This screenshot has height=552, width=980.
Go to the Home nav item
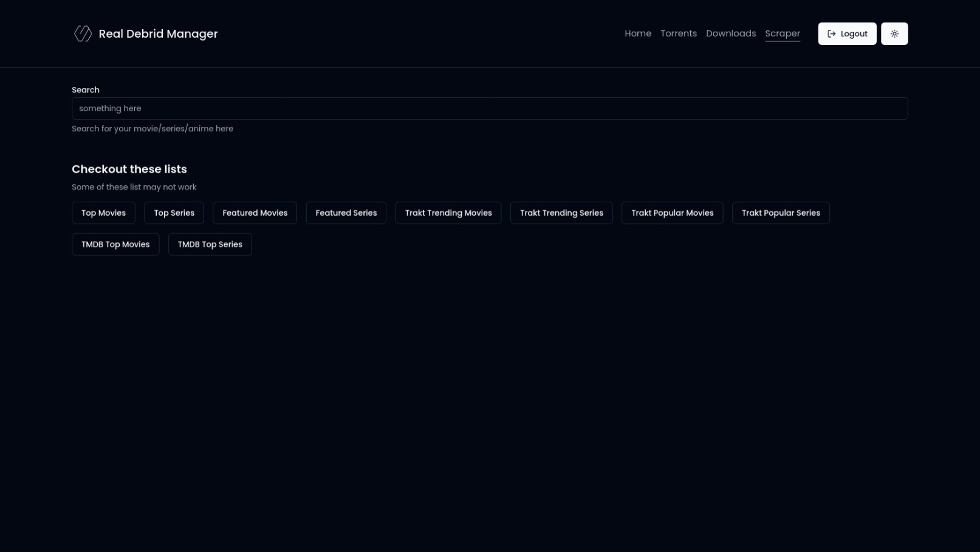pos(638,33)
